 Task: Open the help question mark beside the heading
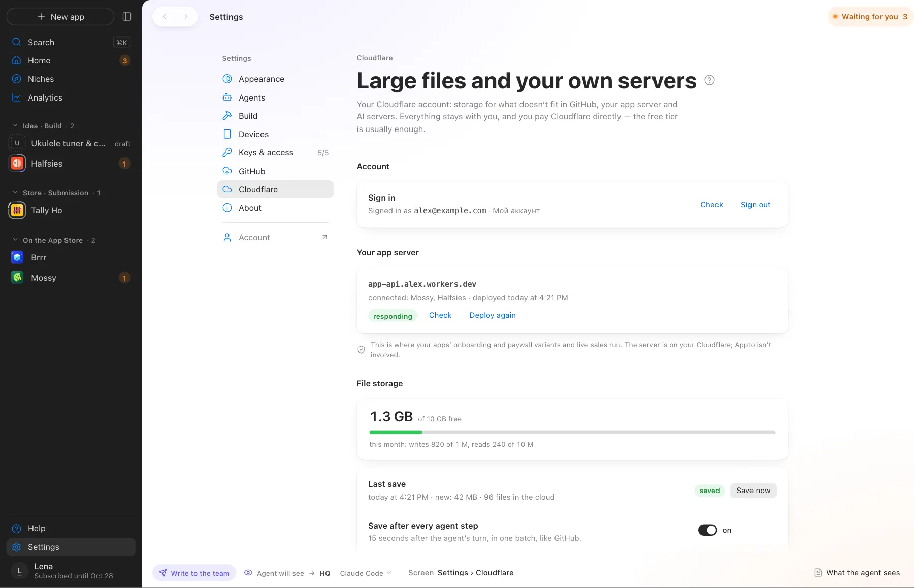pos(710,80)
